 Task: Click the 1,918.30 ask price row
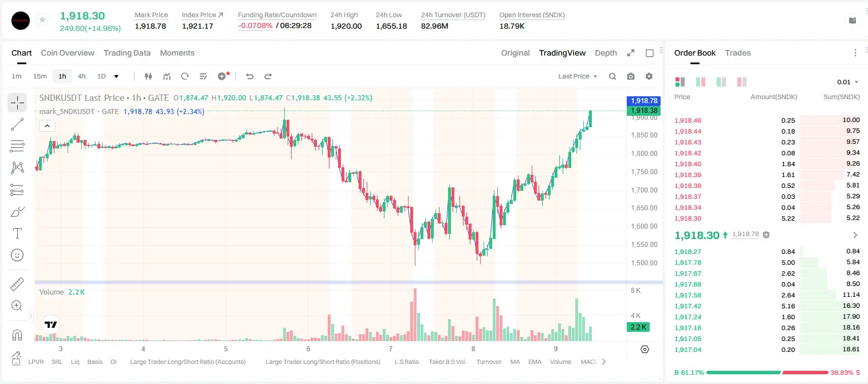767,218
